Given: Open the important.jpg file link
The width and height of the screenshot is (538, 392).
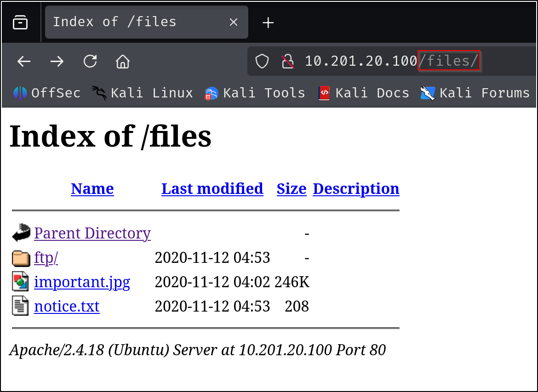Looking at the screenshot, I should tap(82, 282).
